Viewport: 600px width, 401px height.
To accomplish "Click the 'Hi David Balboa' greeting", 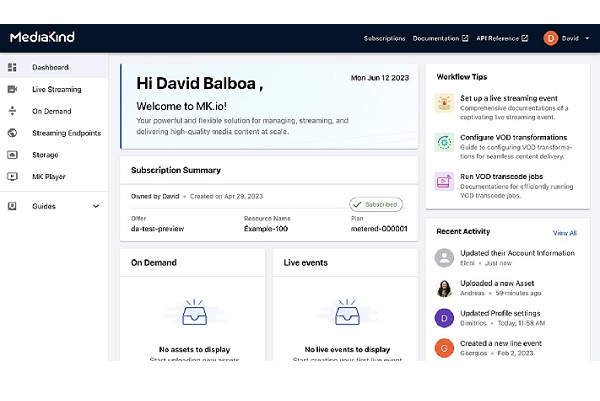I will tap(200, 83).
